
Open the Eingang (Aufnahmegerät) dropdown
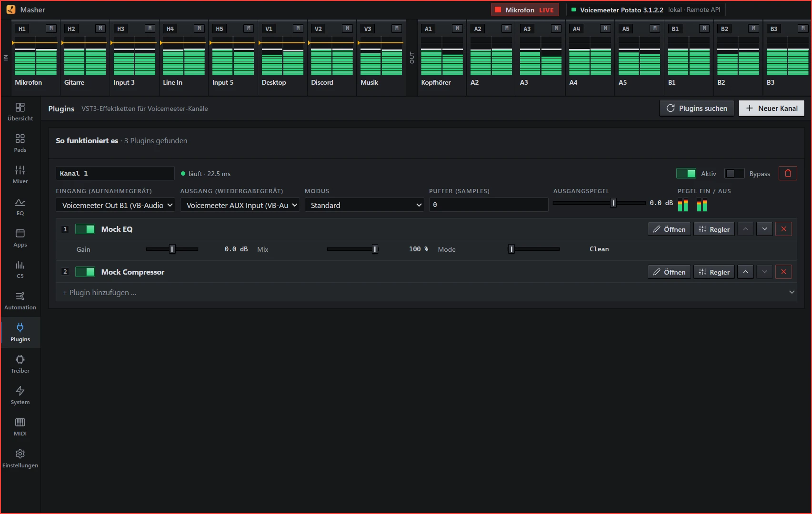pyautogui.click(x=115, y=205)
